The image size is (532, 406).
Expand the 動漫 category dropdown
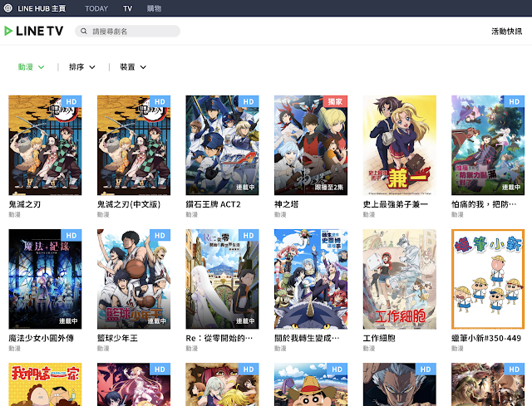(x=32, y=67)
